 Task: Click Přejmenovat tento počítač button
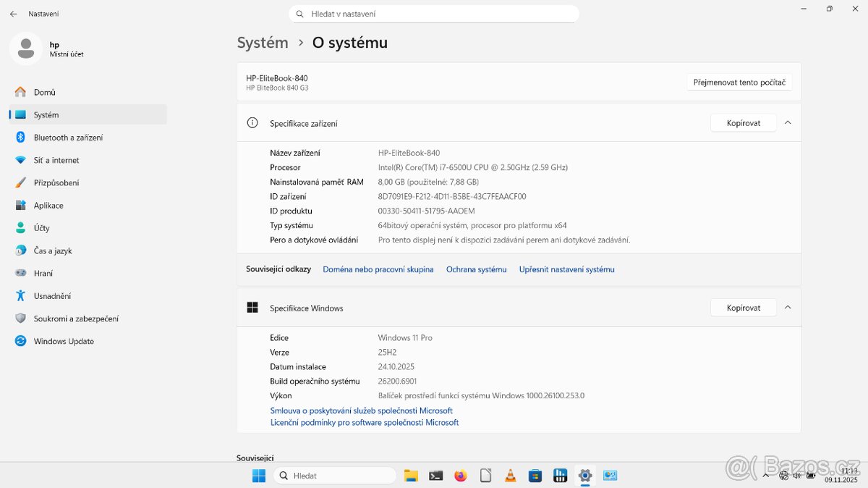coord(739,82)
